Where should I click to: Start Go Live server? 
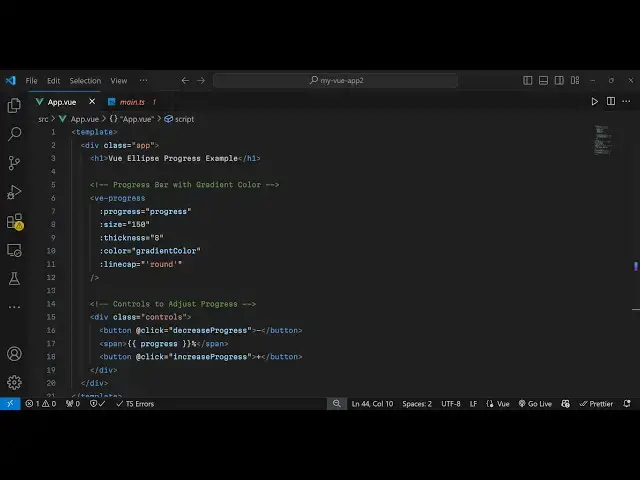[x=535, y=404]
